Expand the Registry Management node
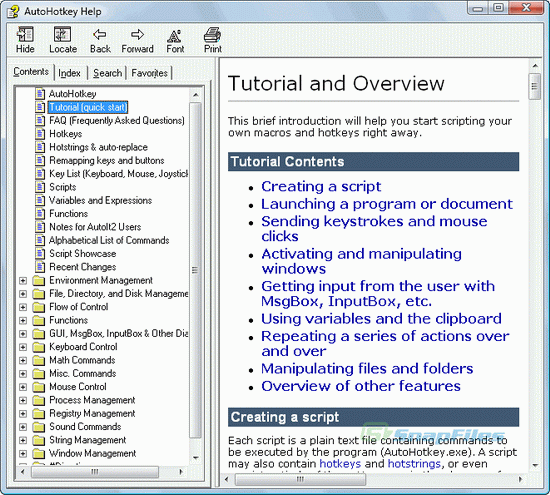Screen dimensions: 550x495 [x=23, y=414]
